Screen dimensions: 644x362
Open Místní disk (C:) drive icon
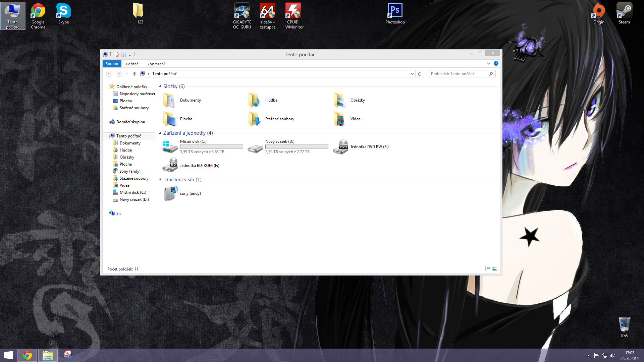(x=170, y=147)
